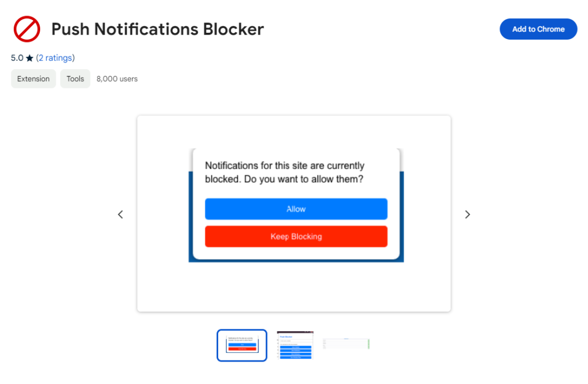
Task: Click the red blocked-circle extension logo
Action: [26, 29]
